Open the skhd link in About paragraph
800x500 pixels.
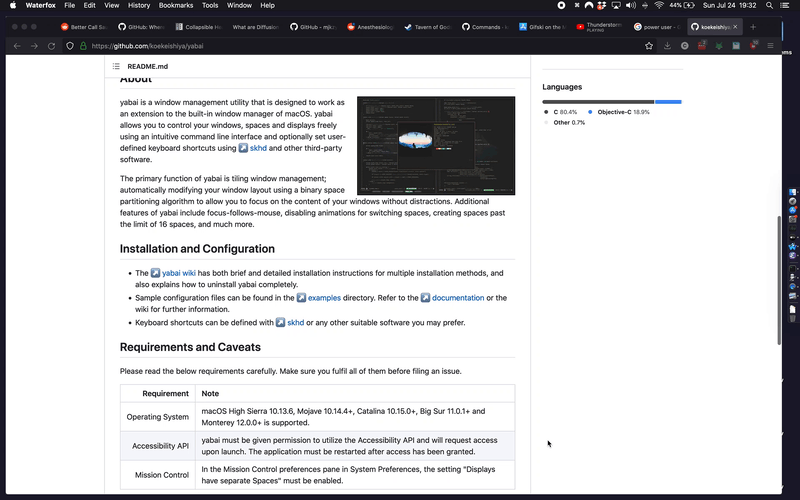(258, 148)
